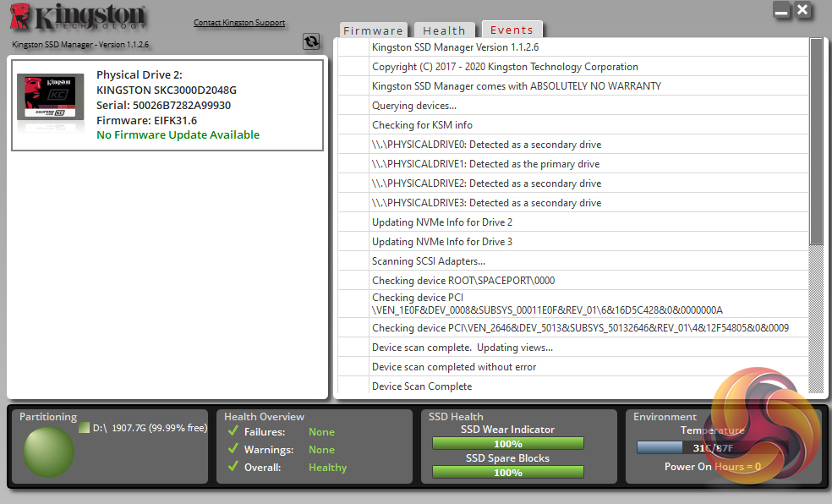The image size is (832, 504).
Task: Click the Kingston Technology logo
Action: point(78,17)
